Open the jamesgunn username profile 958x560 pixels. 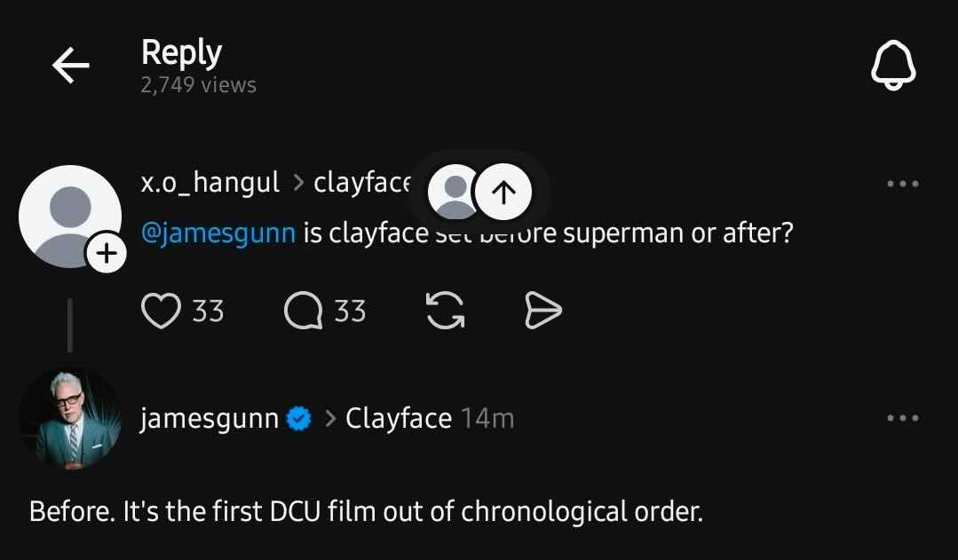pyautogui.click(x=210, y=418)
